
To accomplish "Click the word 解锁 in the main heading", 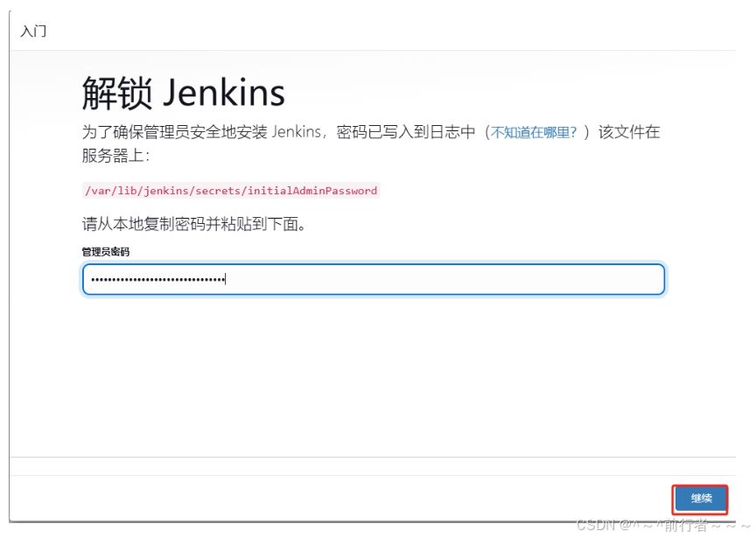I will coord(117,92).
